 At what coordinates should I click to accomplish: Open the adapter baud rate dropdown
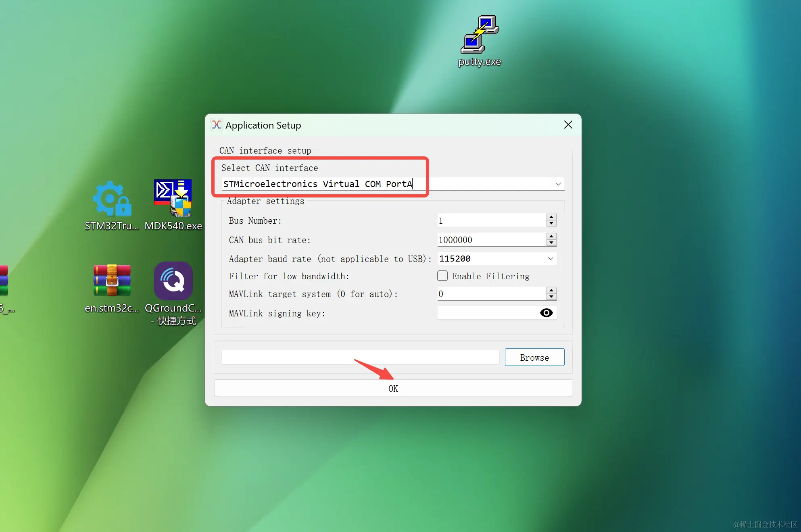(551, 259)
